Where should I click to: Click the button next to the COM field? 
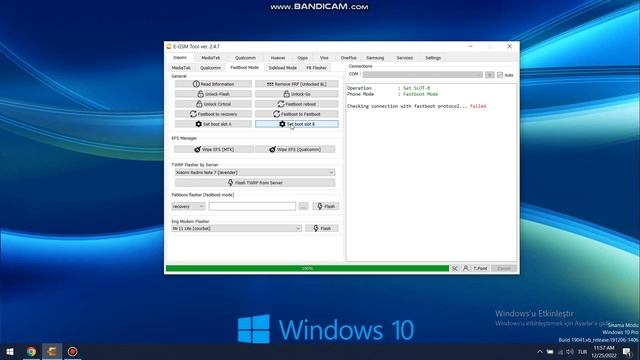click(x=489, y=75)
